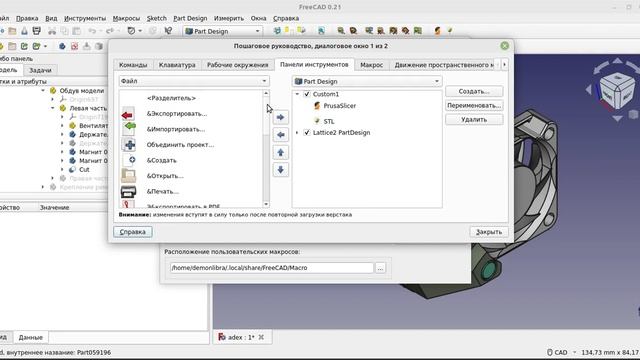Click the Open folder icon in command list

[x=128, y=176]
